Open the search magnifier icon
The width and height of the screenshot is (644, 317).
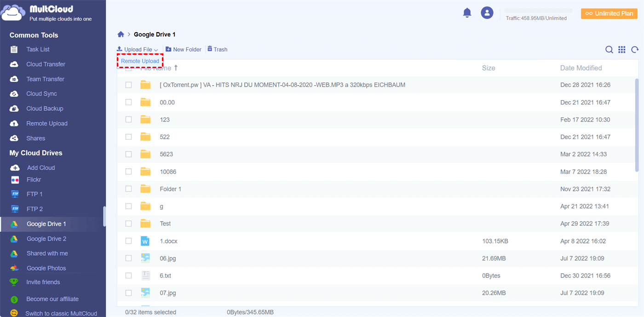[609, 50]
